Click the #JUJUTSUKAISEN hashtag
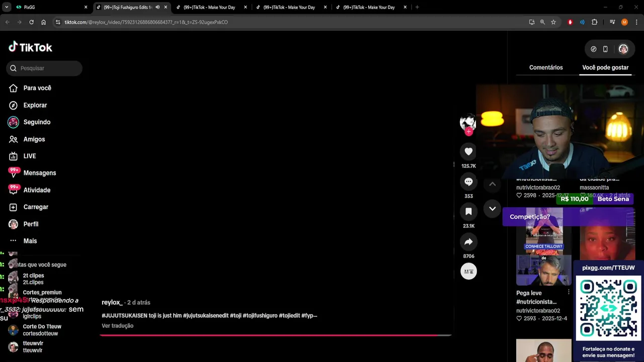 click(125, 316)
